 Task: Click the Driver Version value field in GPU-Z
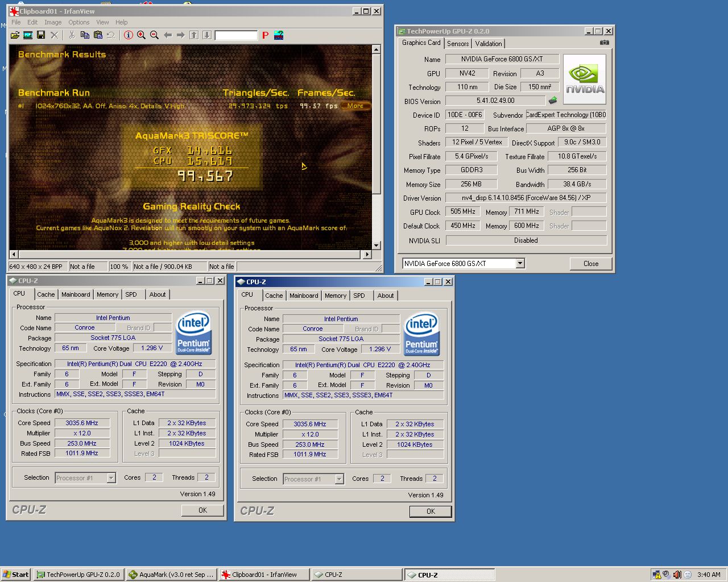526,198
